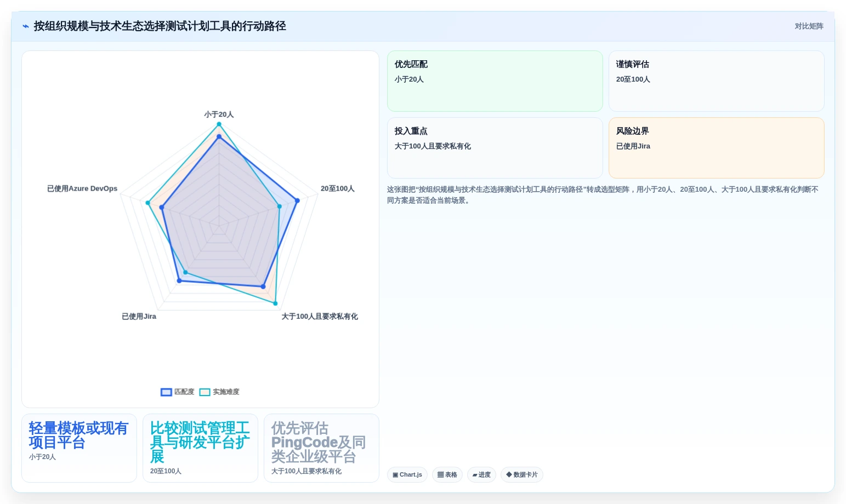
Task: Click the 对比矩阵 label in header
Action: (809, 26)
